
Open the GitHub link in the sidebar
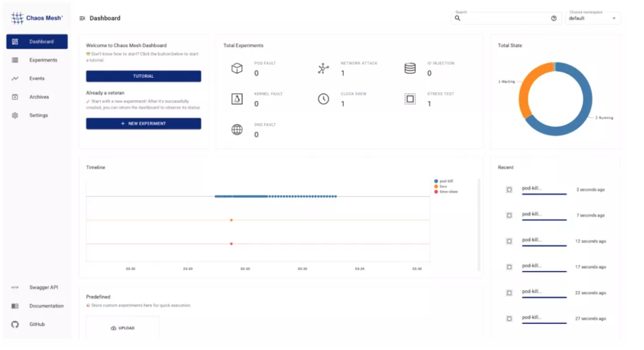37,325
